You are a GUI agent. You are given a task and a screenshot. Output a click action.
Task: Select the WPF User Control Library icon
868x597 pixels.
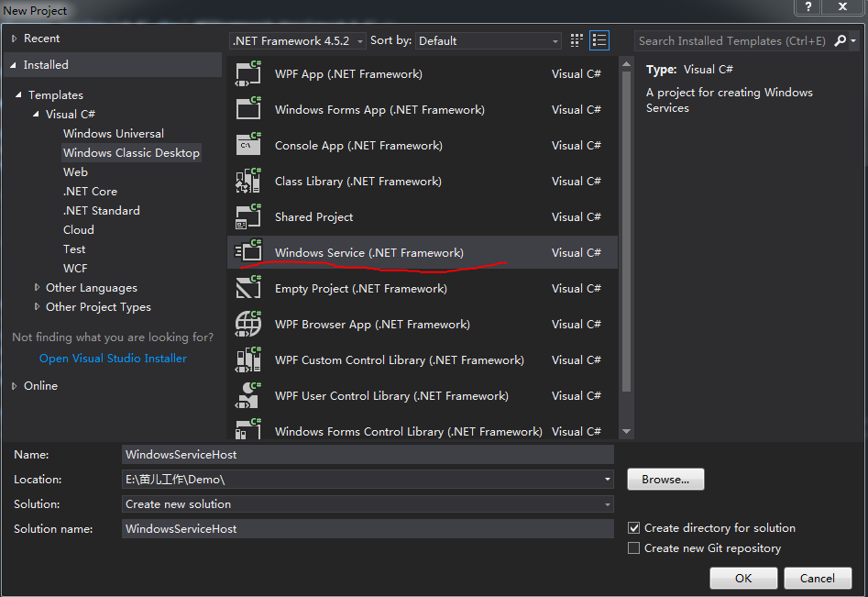point(248,395)
